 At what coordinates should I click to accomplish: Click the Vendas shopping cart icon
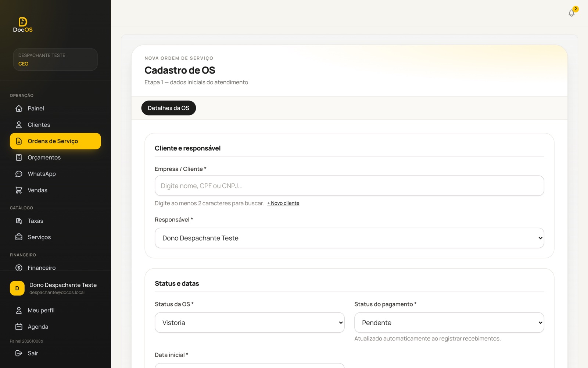[x=19, y=190]
